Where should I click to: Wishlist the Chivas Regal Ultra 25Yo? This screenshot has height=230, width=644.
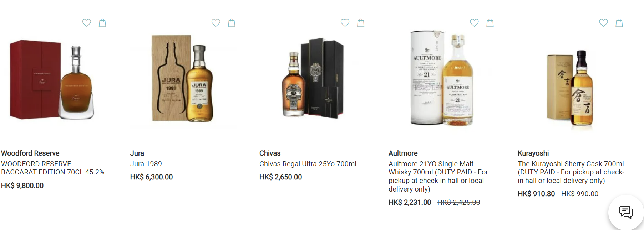345,23
